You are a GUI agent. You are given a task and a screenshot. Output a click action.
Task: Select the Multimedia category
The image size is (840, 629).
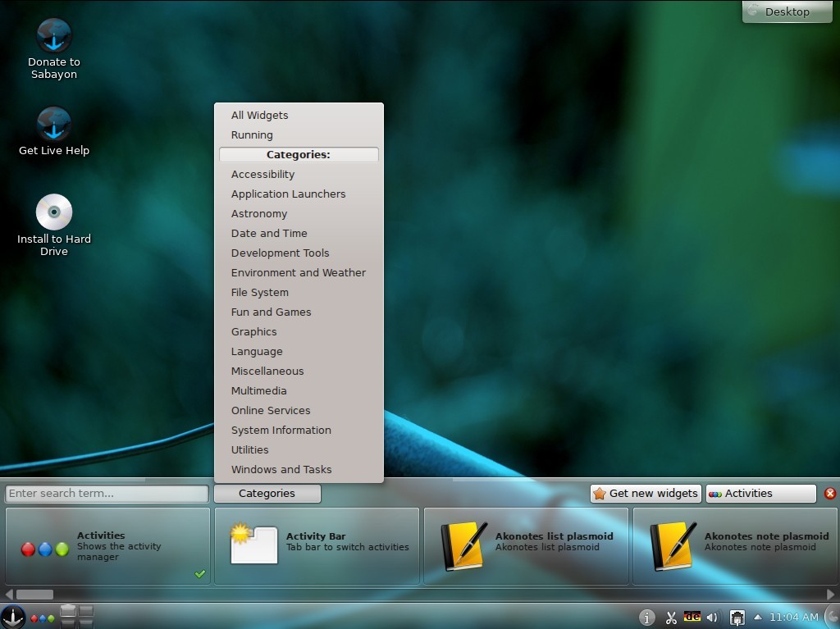pos(299,390)
